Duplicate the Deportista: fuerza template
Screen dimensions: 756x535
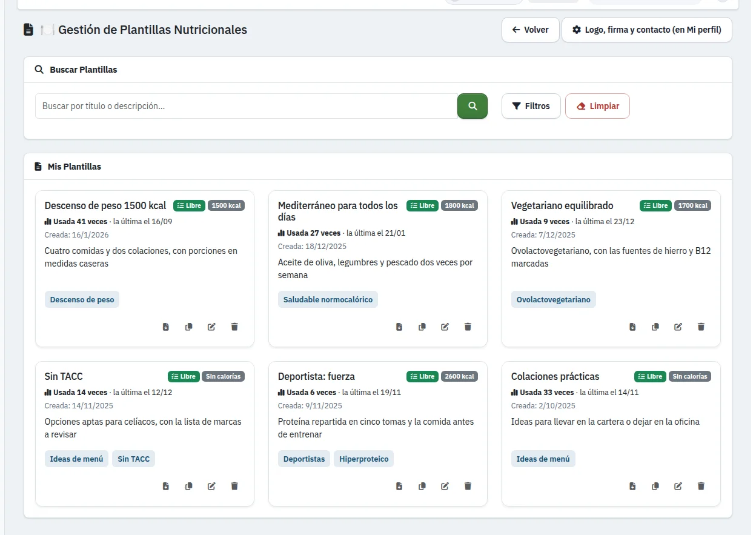(422, 487)
